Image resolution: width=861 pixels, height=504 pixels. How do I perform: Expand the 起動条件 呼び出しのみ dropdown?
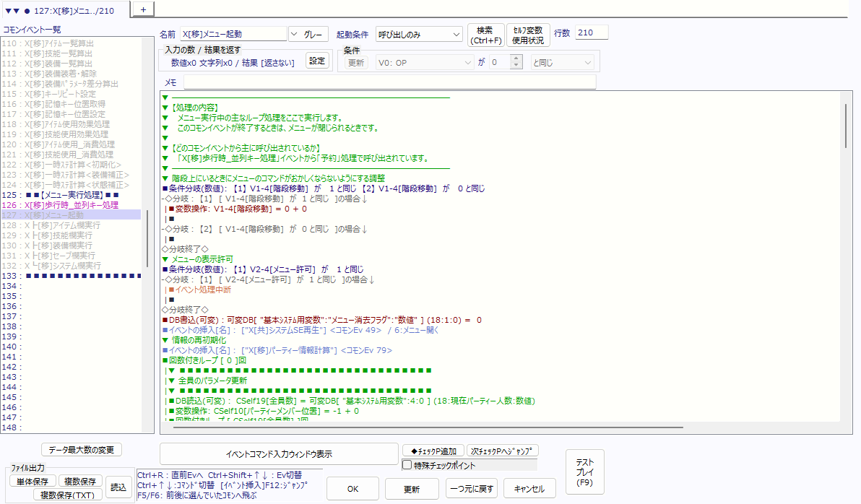[x=419, y=34]
